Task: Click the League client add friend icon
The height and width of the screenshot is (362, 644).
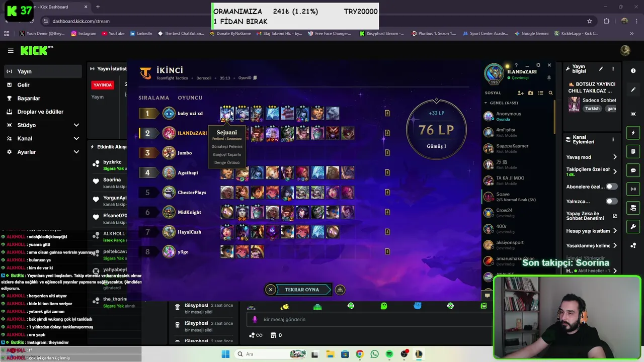Action: pyautogui.click(x=520, y=93)
